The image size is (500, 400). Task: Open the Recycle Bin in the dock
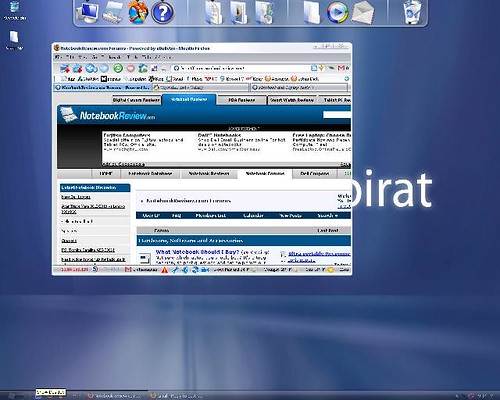412,12
